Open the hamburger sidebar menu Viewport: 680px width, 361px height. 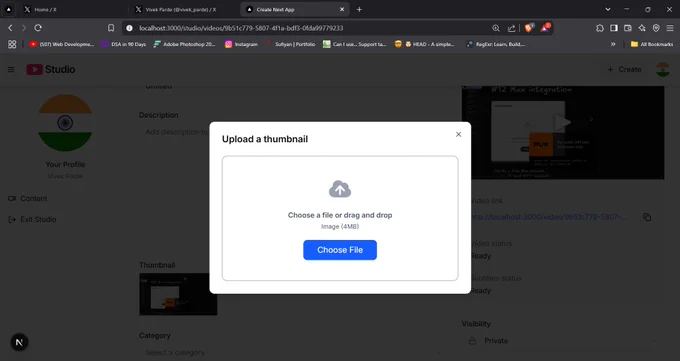(11, 69)
